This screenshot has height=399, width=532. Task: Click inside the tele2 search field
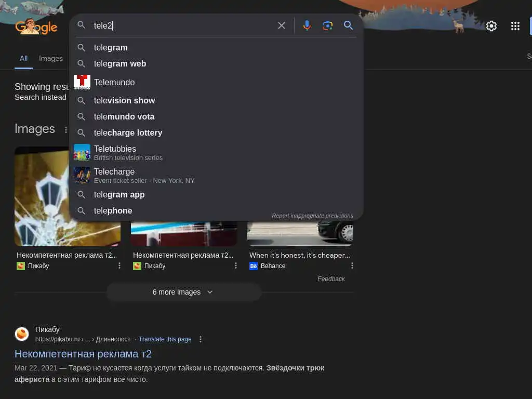click(x=183, y=25)
